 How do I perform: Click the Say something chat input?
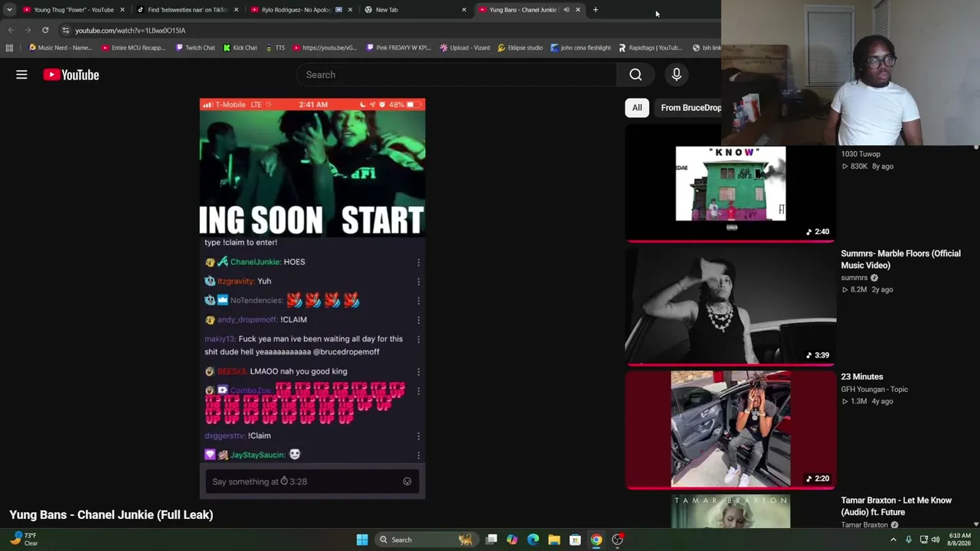coord(312,481)
